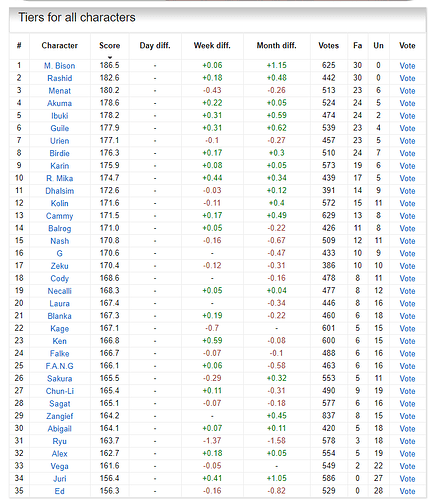Sort table by Week diff. column header
This screenshot has height=500, width=430.
212,46
